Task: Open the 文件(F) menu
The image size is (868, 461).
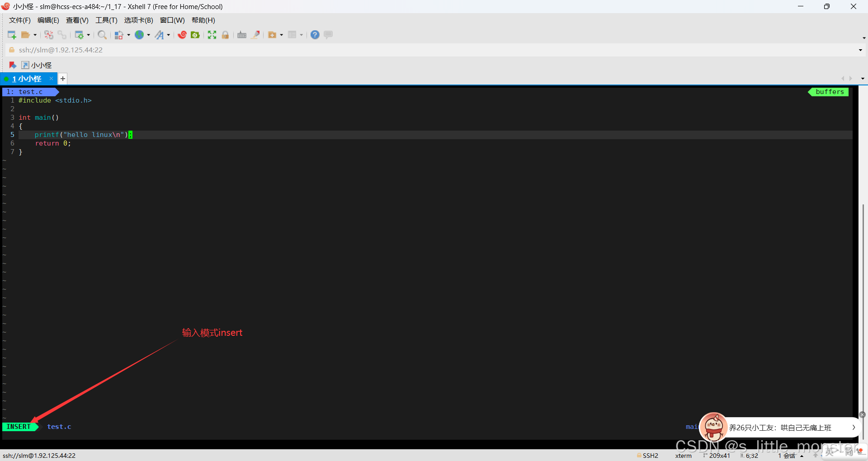Action: pyautogui.click(x=20, y=20)
